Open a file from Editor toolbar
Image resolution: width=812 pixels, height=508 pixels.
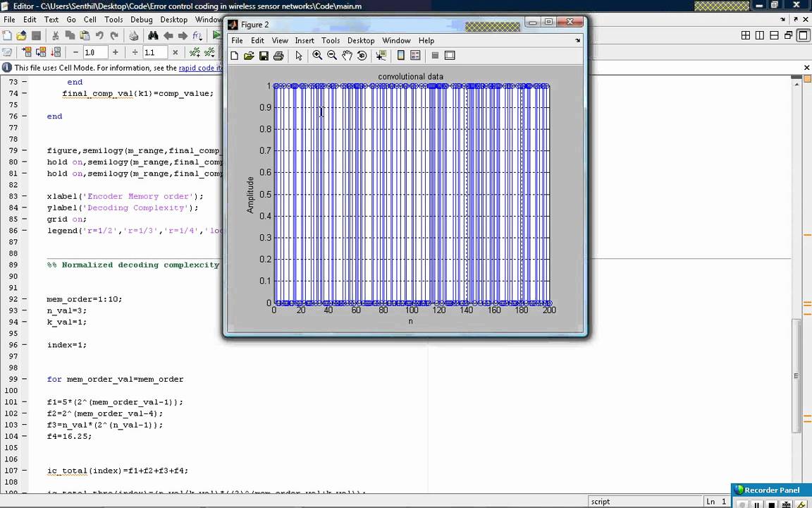tap(21, 35)
